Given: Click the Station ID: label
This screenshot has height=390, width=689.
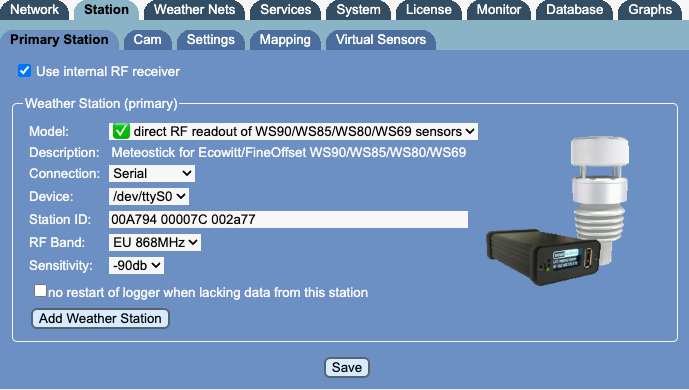Looking at the screenshot, I should point(60,219).
